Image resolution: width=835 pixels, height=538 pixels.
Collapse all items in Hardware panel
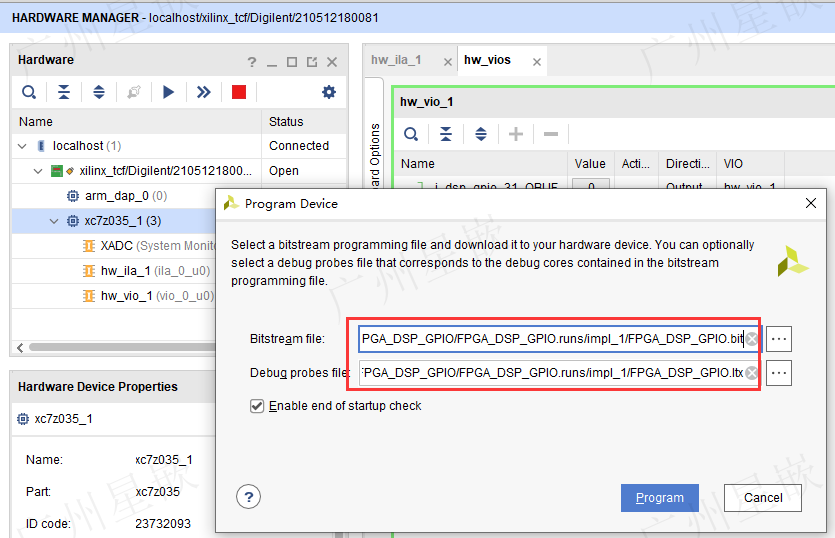pyautogui.click(x=64, y=92)
